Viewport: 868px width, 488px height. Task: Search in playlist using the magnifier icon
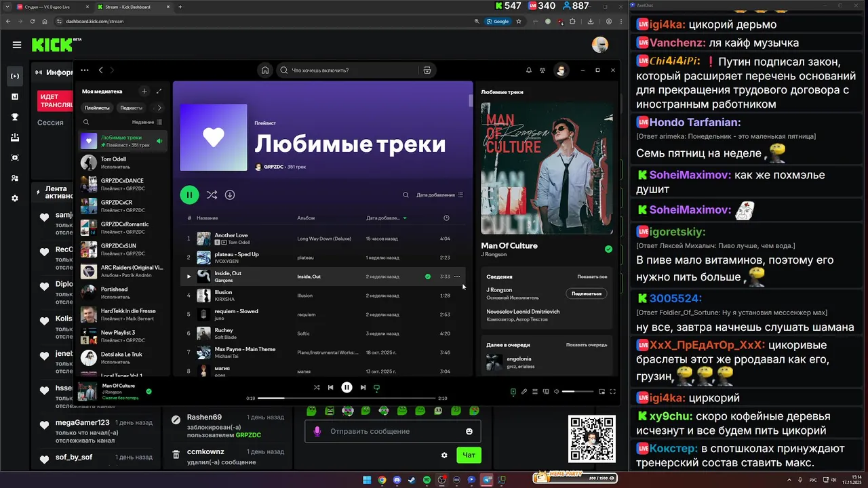[406, 195]
